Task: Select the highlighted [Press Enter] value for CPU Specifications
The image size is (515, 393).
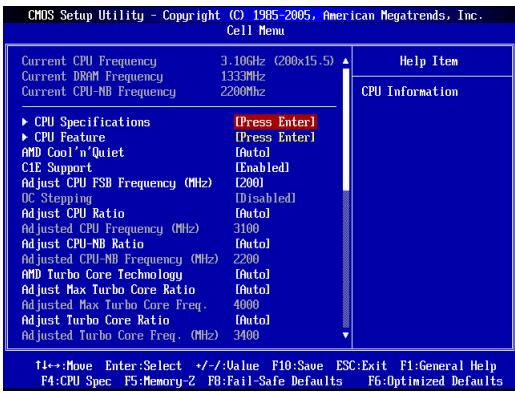Action: pyautogui.click(x=275, y=122)
